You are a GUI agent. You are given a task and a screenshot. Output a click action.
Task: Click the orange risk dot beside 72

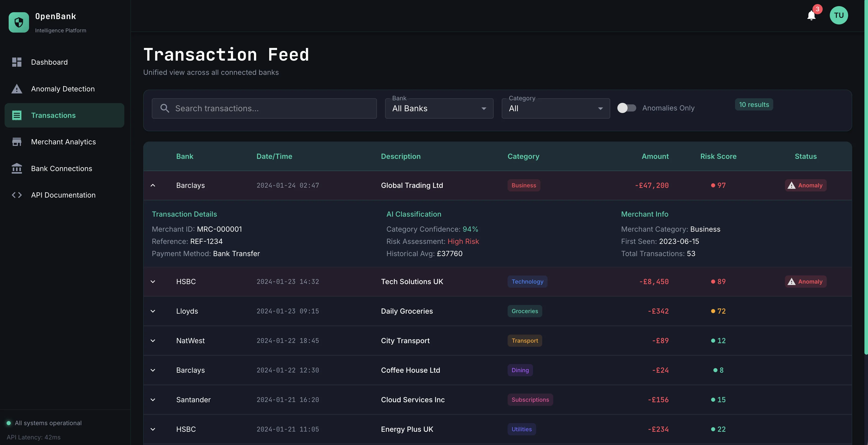713,311
